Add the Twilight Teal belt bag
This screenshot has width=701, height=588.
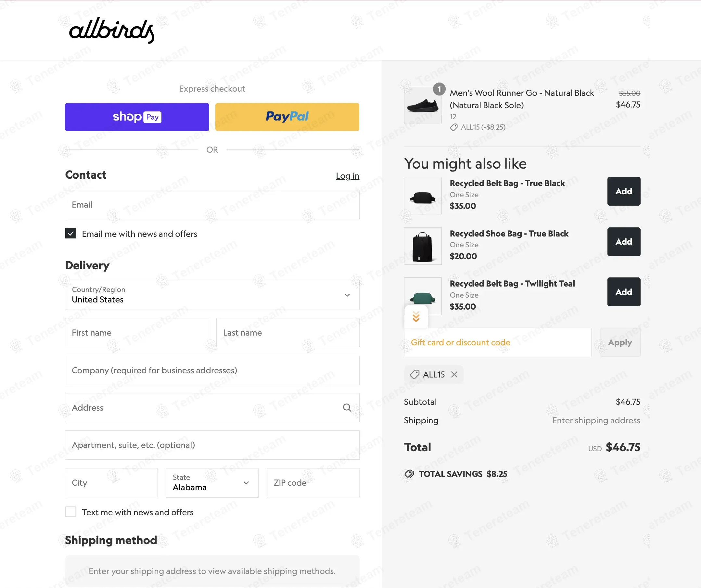[623, 292]
